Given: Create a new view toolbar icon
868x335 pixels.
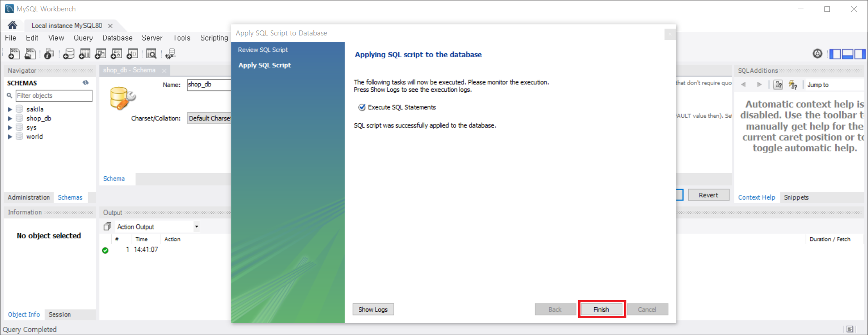Looking at the screenshot, I should [x=100, y=54].
